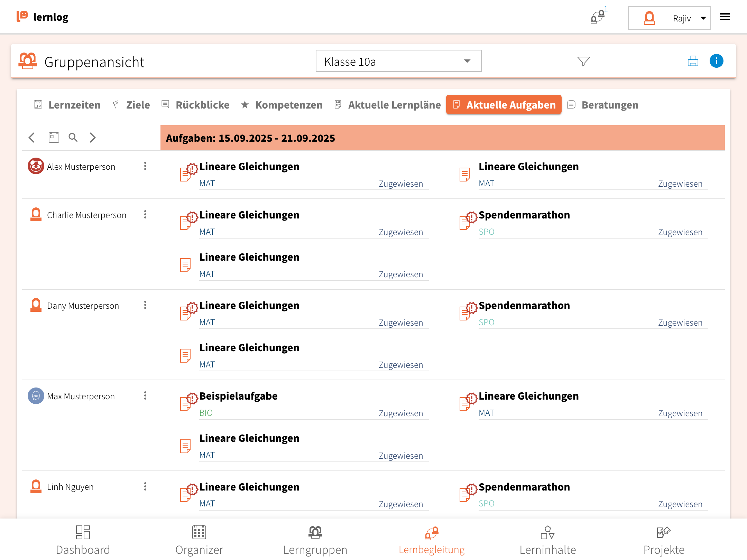
Task: Click the filter funnel icon
Action: click(x=583, y=61)
